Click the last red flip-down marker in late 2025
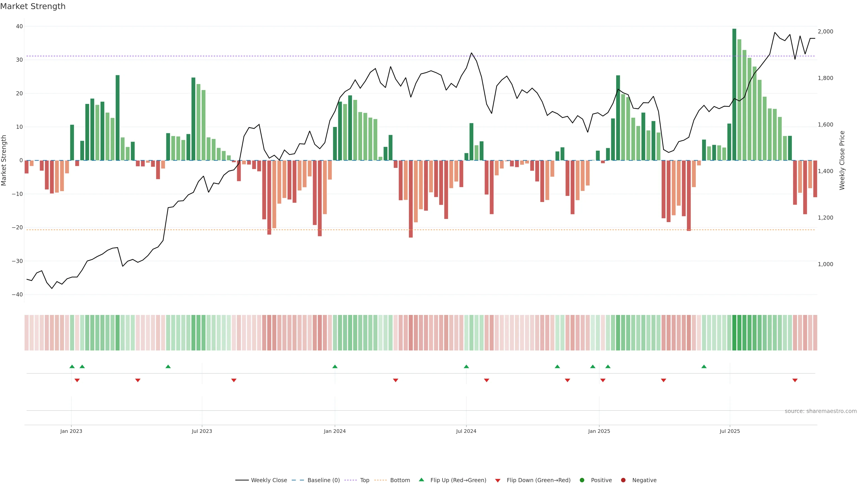This screenshot has height=488, width=868. (x=795, y=380)
